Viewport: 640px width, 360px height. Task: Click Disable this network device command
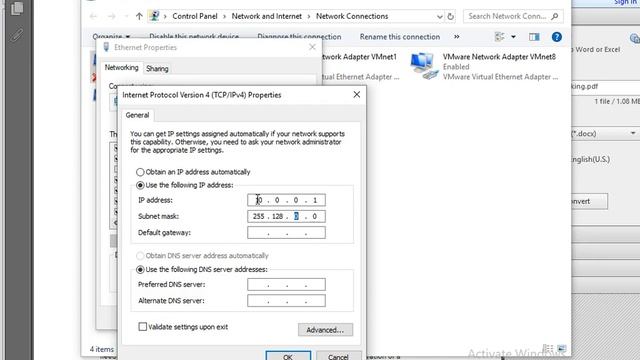pos(194,37)
